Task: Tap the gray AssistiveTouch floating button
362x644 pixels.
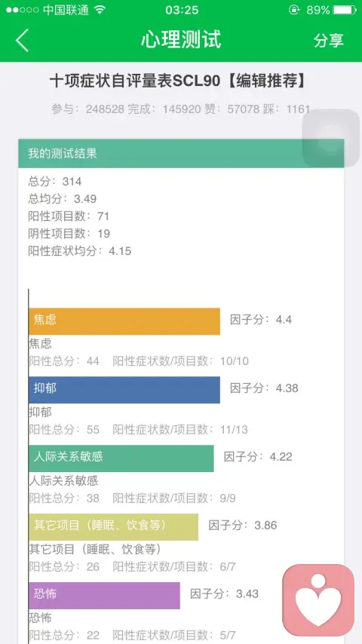Action: [331, 138]
